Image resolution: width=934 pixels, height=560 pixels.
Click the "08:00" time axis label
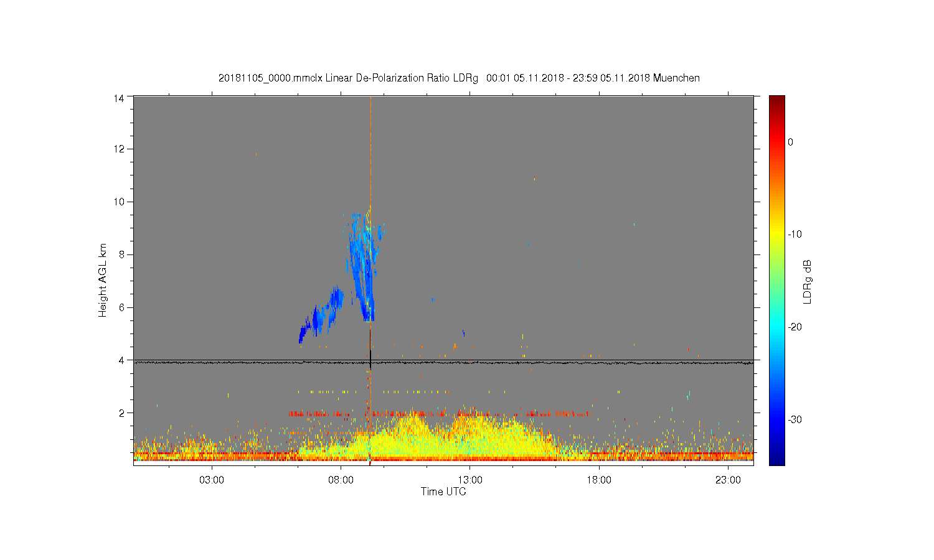tap(341, 480)
